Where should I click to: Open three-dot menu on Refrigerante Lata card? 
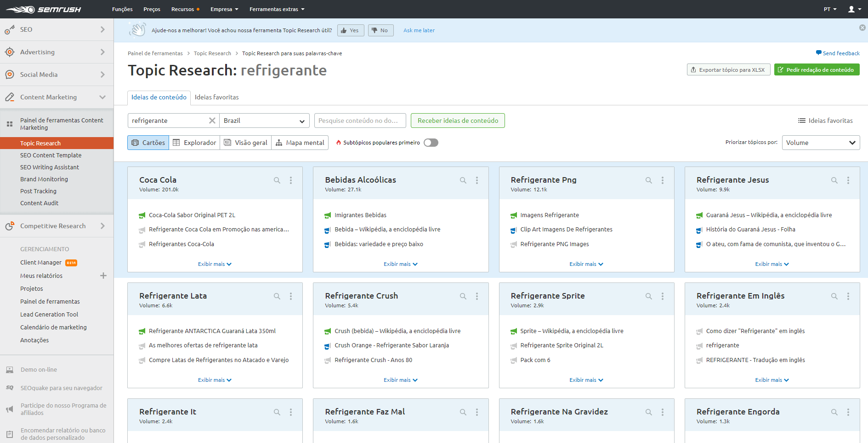pyautogui.click(x=291, y=296)
